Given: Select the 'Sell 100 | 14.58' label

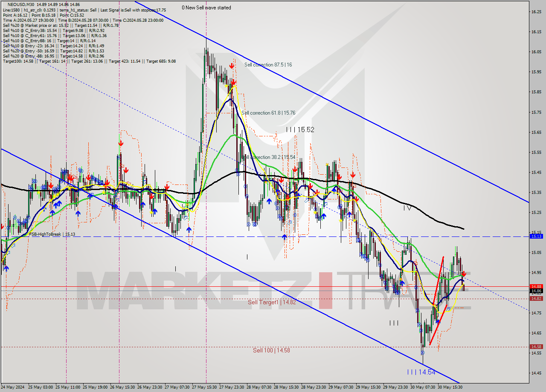Looking at the screenshot, I should coord(271,350).
